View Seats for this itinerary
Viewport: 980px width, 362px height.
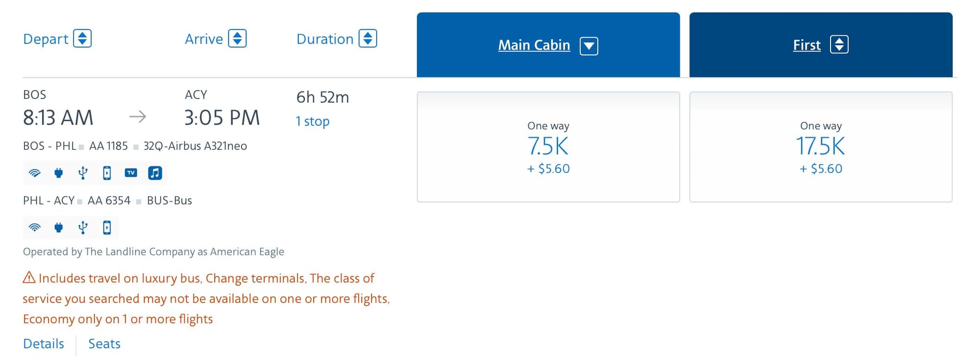pos(104,343)
